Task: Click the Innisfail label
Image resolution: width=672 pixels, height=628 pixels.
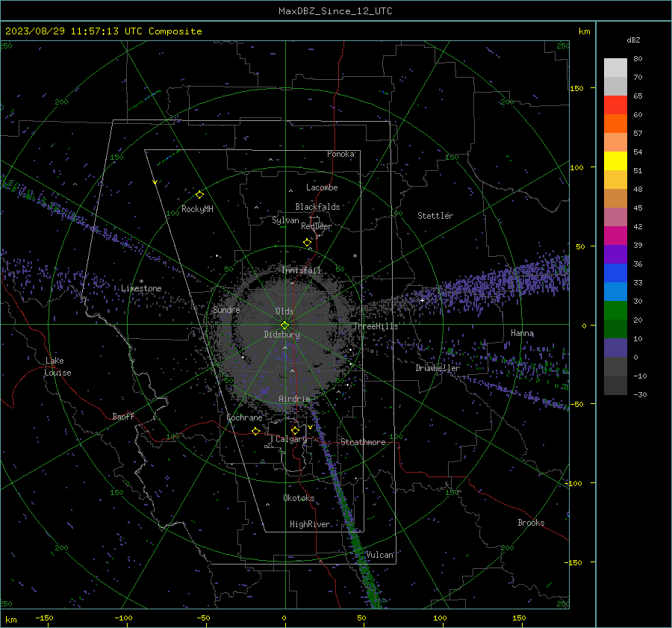Action: (x=301, y=270)
